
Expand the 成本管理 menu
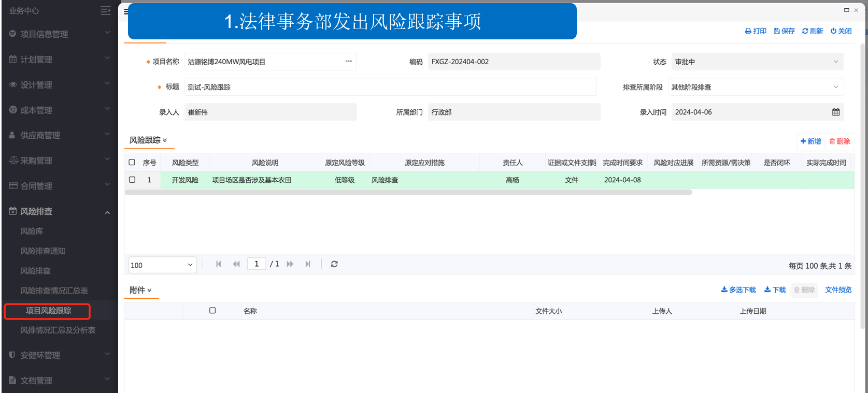click(x=60, y=110)
